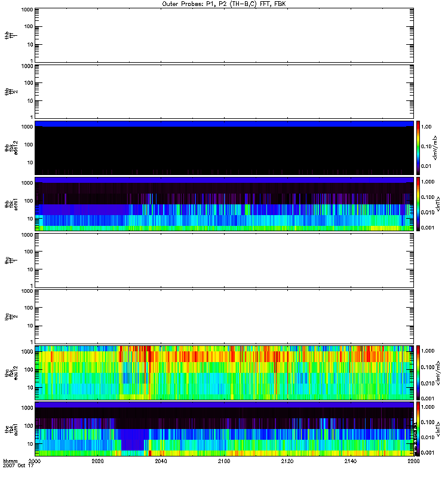The height and width of the screenshot is (478, 448).
Task: Click the '2007 Oct 17' date label
Action: coord(17,467)
